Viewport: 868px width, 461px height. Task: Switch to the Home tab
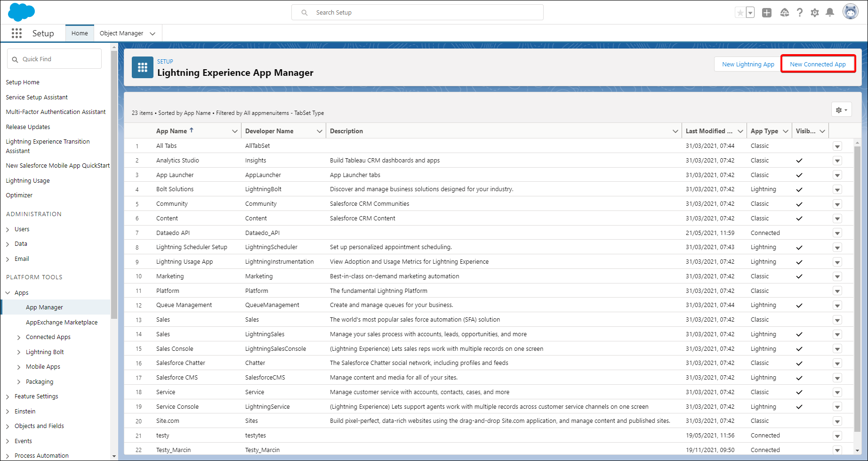(80, 33)
